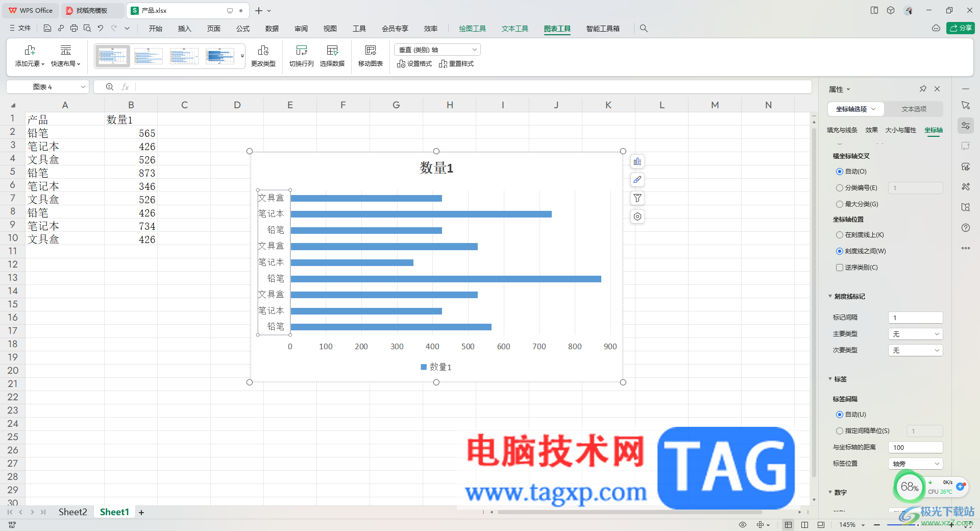This screenshot has height=531, width=980.
Task: Open chart settings gear floating button
Action: click(638, 216)
